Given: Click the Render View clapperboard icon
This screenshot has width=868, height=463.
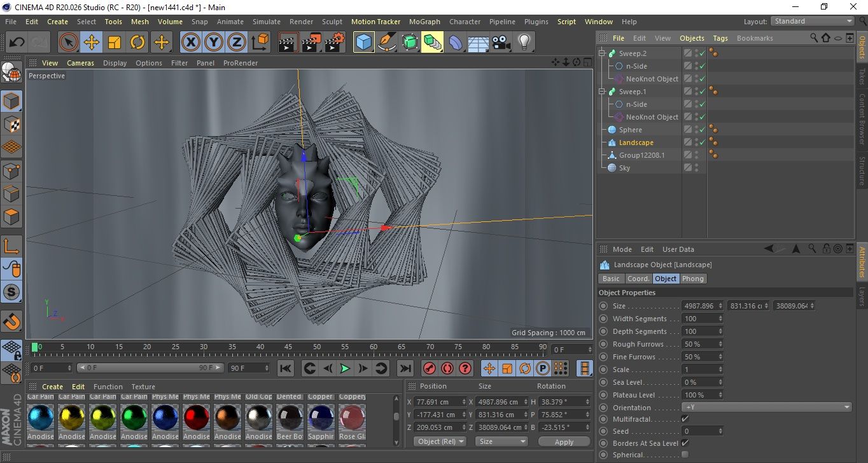Looking at the screenshot, I should (x=288, y=43).
